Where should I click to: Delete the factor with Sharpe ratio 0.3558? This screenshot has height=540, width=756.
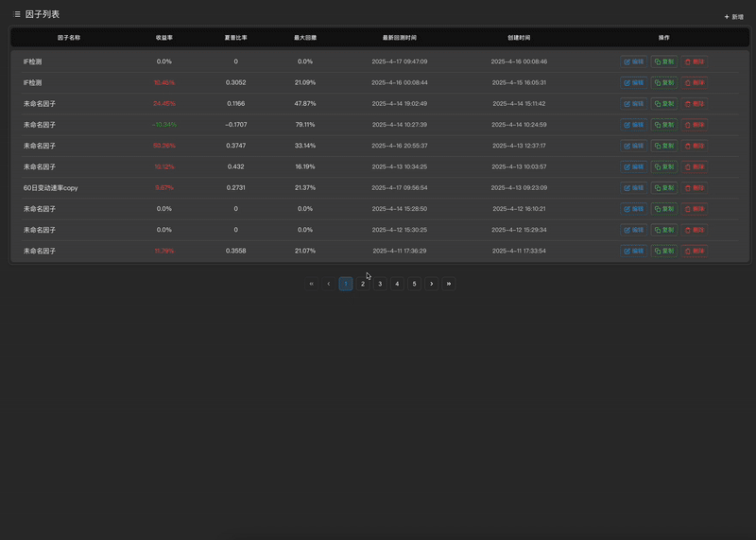tap(695, 251)
